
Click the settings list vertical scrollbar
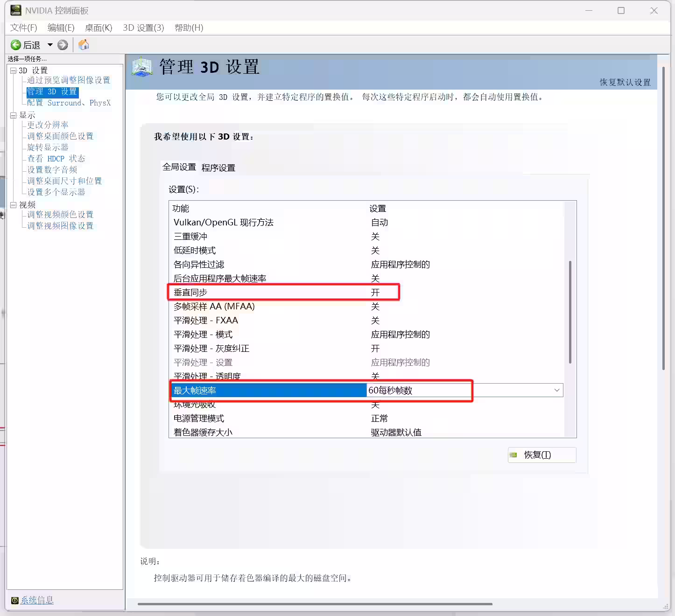(x=570, y=312)
